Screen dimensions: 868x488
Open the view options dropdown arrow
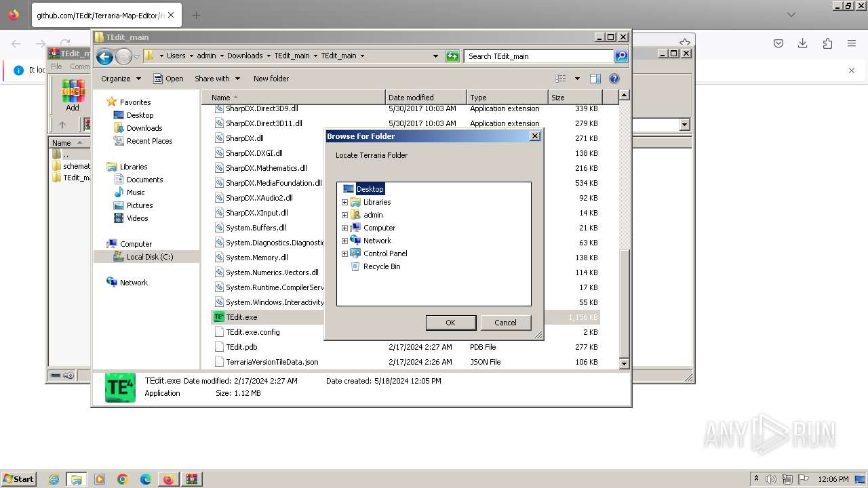577,79
